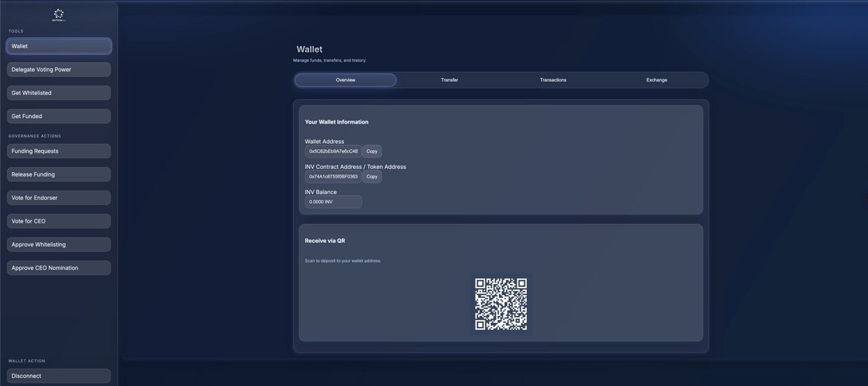Switch to the Transfer tab
Image resolution: width=868 pixels, height=386 pixels.
(x=450, y=80)
